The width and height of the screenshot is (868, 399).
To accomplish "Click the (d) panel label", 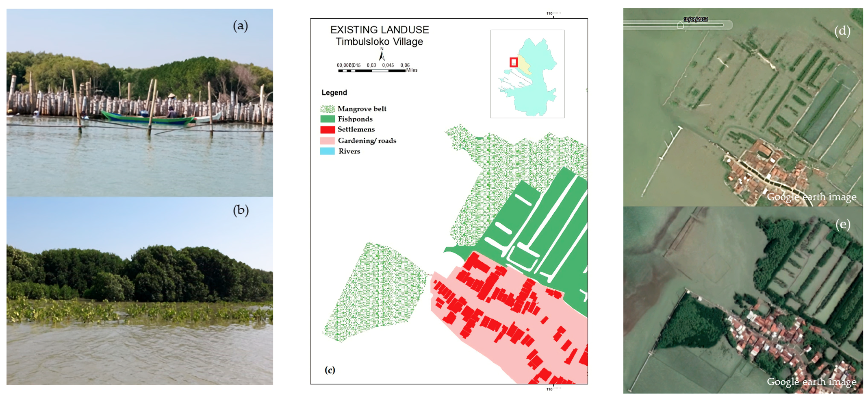I will click(x=842, y=31).
